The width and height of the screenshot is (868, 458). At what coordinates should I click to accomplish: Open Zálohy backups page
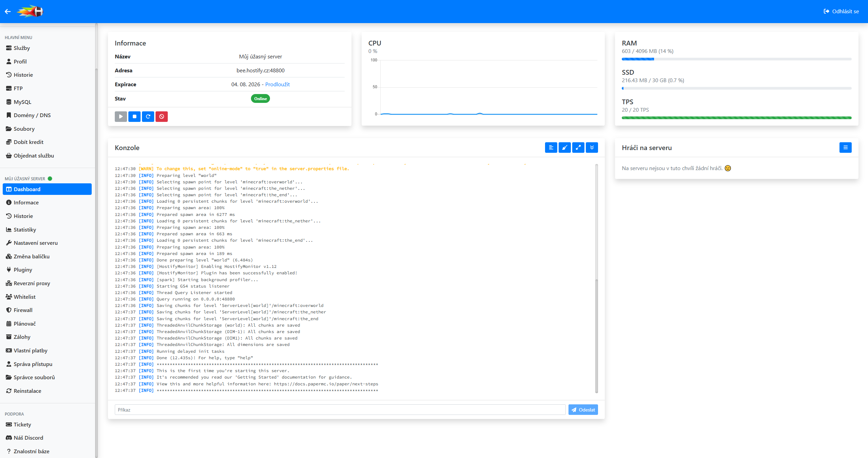[x=47, y=337]
